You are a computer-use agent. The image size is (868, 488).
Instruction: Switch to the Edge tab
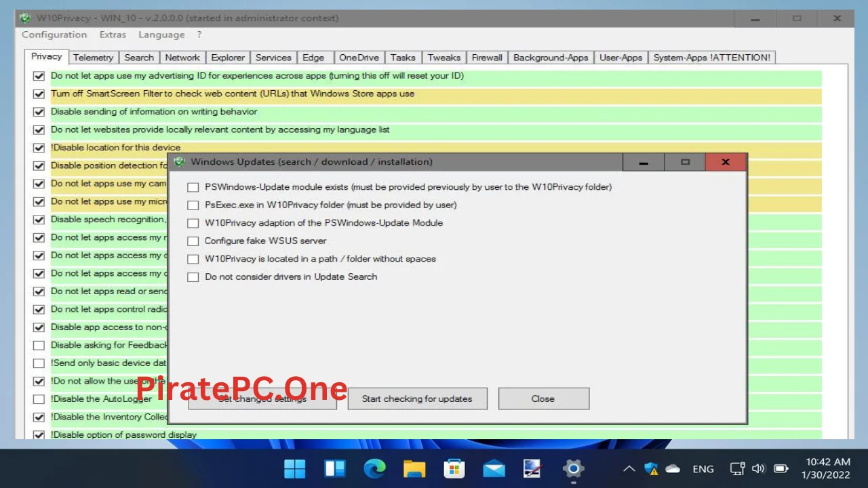pos(313,58)
